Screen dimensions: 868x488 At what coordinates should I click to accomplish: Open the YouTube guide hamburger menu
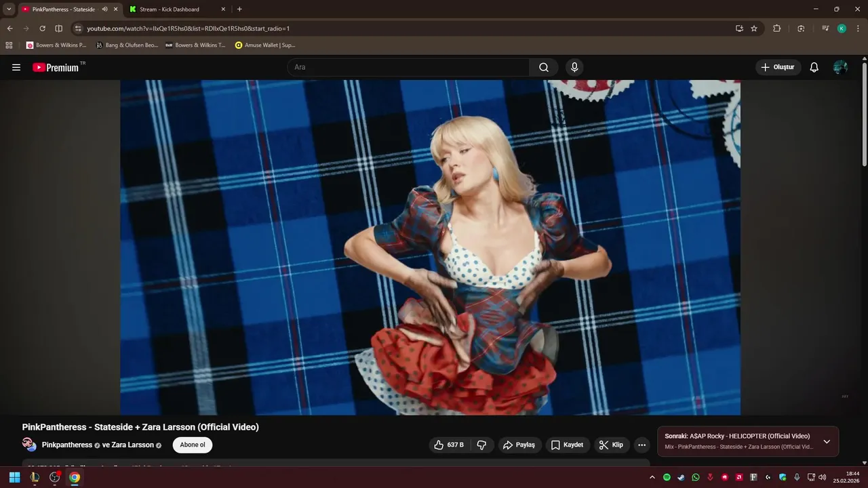pyautogui.click(x=16, y=67)
